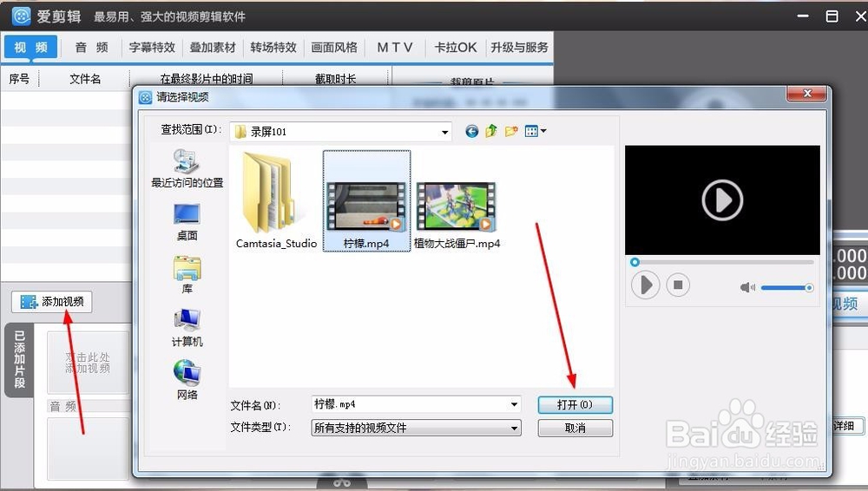Expand the 查找范围 folder dropdown
This screenshot has height=491, width=868.
444,132
